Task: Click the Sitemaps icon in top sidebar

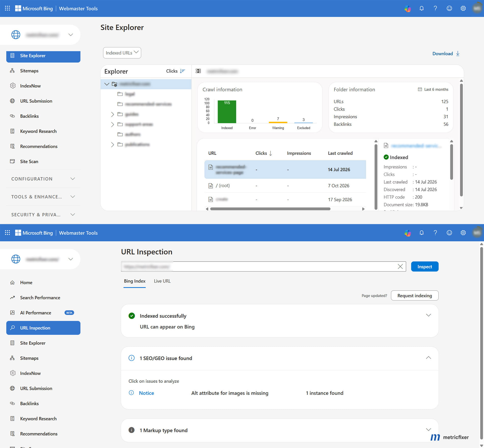Action: point(12,71)
